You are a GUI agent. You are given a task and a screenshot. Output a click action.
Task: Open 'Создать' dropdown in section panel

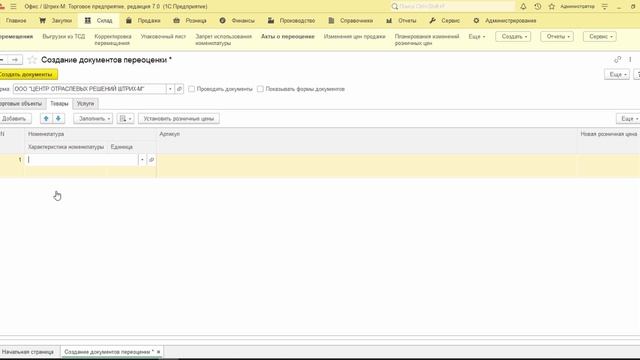513,36
